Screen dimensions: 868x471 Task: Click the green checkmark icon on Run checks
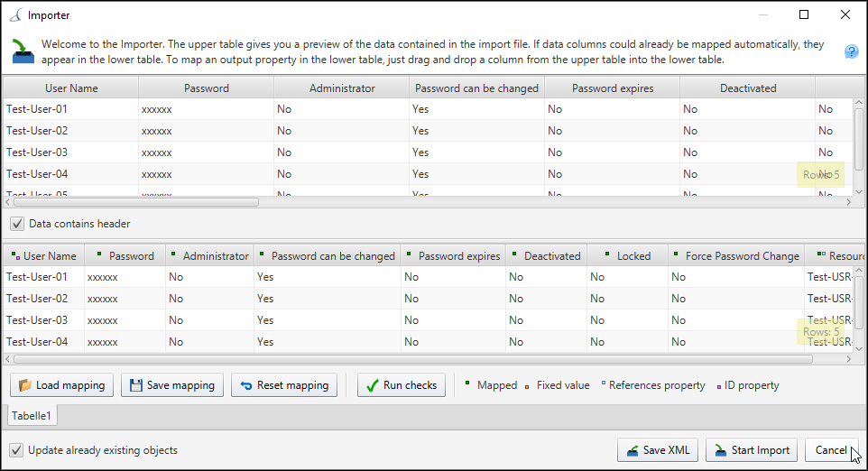(x=373, y=385)
